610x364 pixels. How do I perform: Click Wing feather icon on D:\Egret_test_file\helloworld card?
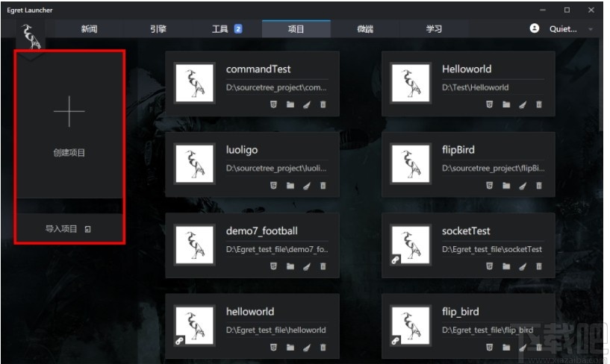[x=307, y=348]
